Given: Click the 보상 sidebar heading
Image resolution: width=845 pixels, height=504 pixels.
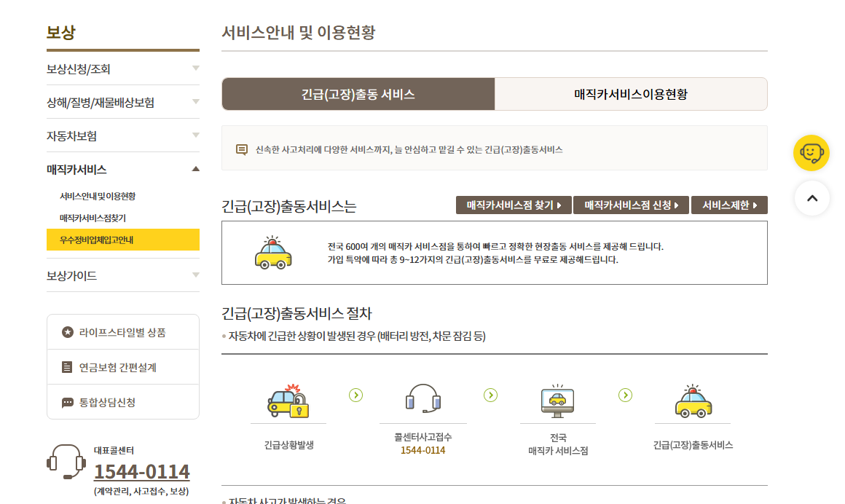Looking at the screenshot, I should click(61, 32).
